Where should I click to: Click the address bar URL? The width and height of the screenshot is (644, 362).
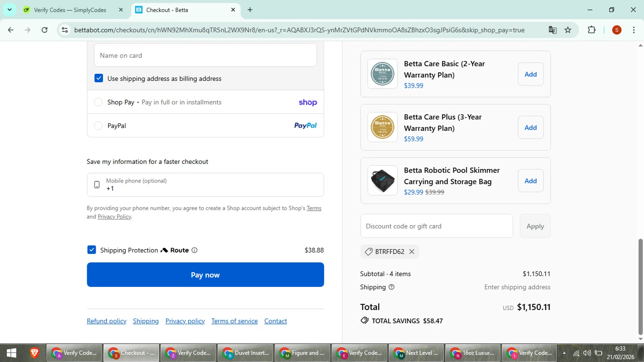click(299, 30)
